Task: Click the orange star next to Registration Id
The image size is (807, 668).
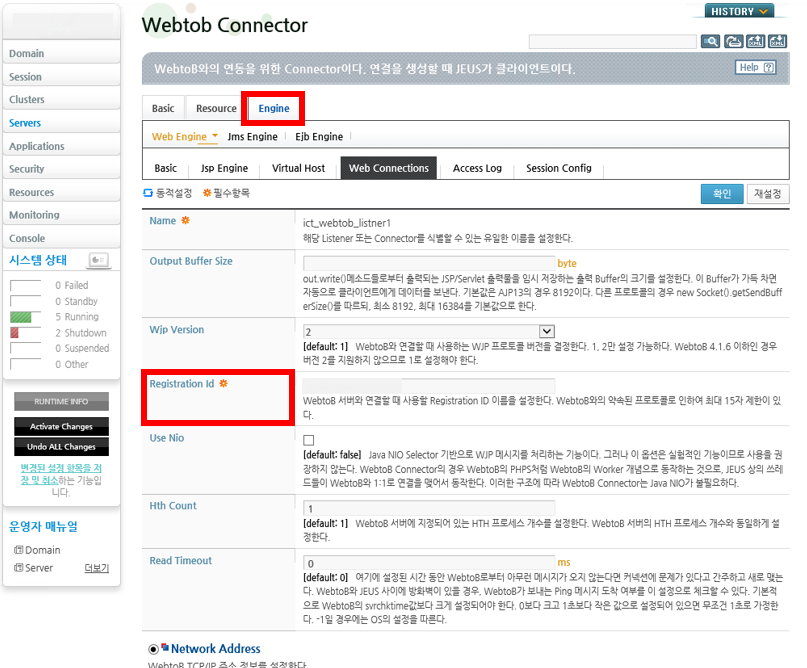Action: tap(223, 383)
